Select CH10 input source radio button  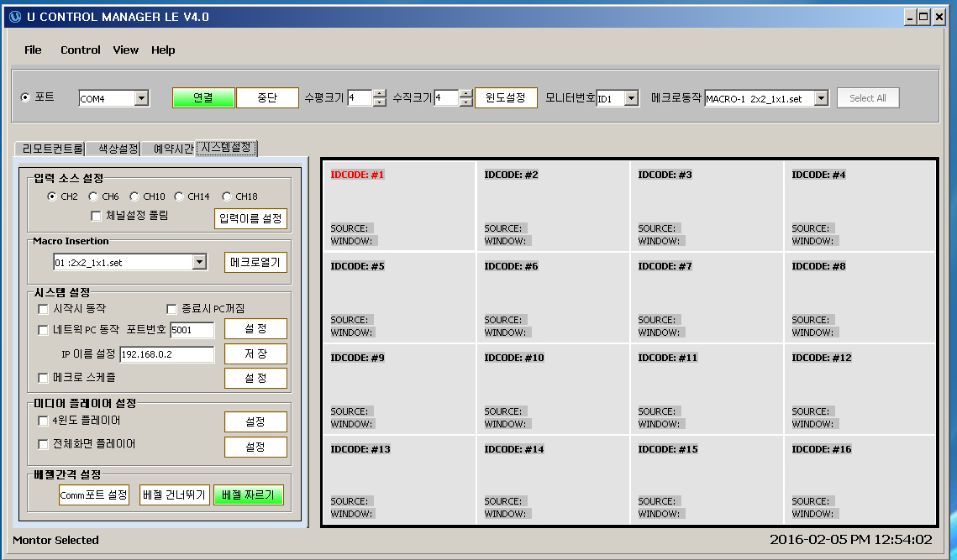(134, 196)
